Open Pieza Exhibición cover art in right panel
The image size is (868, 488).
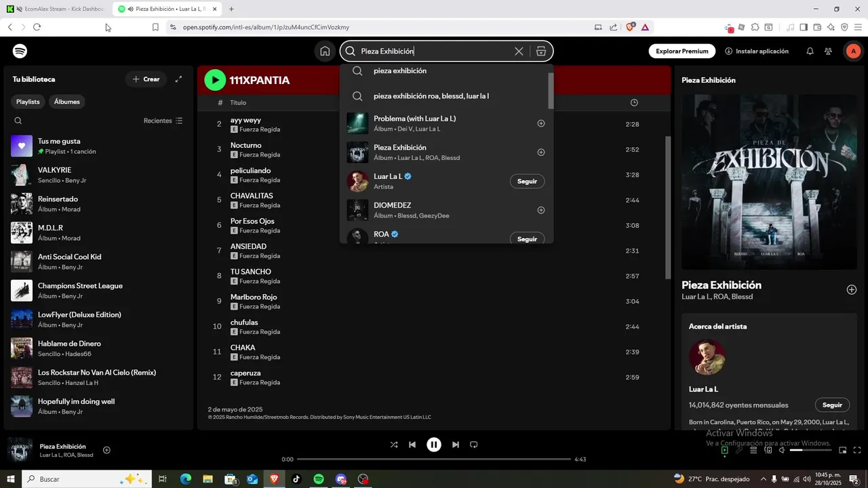point(769,182)
